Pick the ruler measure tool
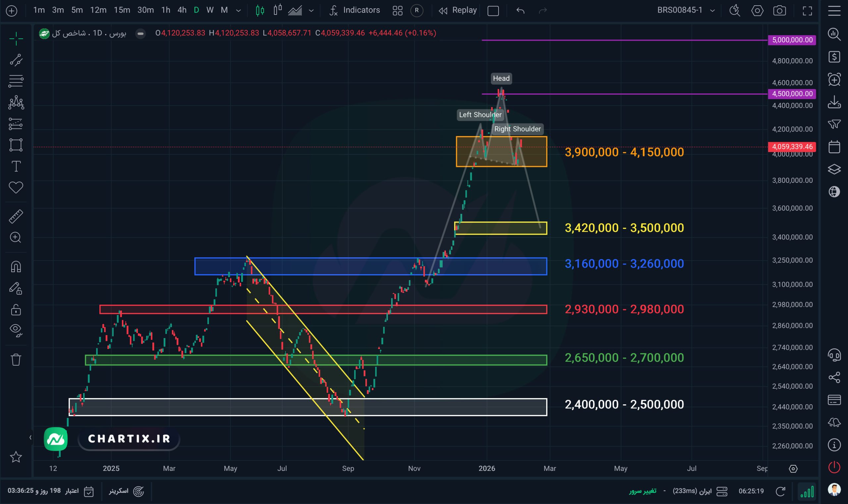The height and width of the screenshot is (504, 848). click(x=16, y=216)
